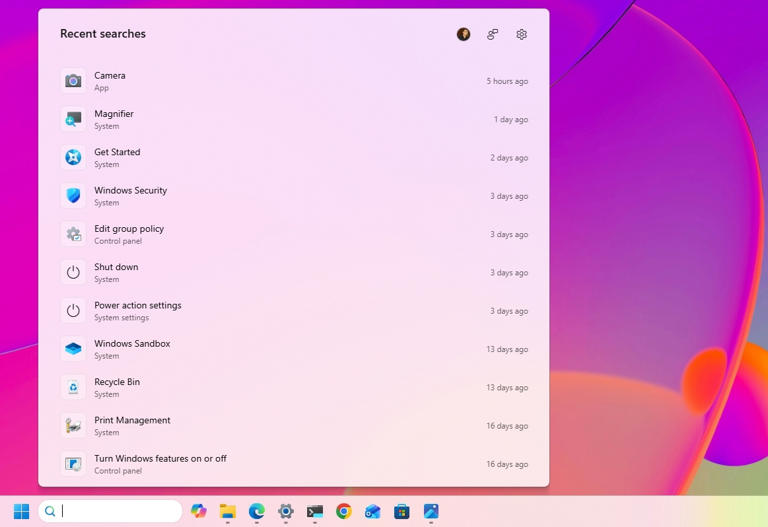The image size is (768, 527).
Task: Launch Google Chrome from the taskbar
Action: (x=344, y=511)
